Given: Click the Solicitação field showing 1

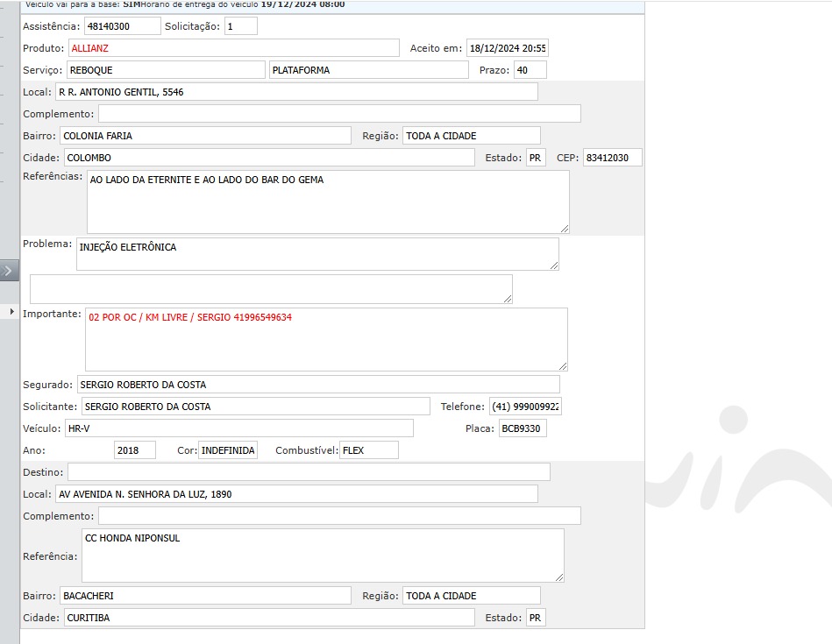Looking at the screenshot, I should (241, 26).
